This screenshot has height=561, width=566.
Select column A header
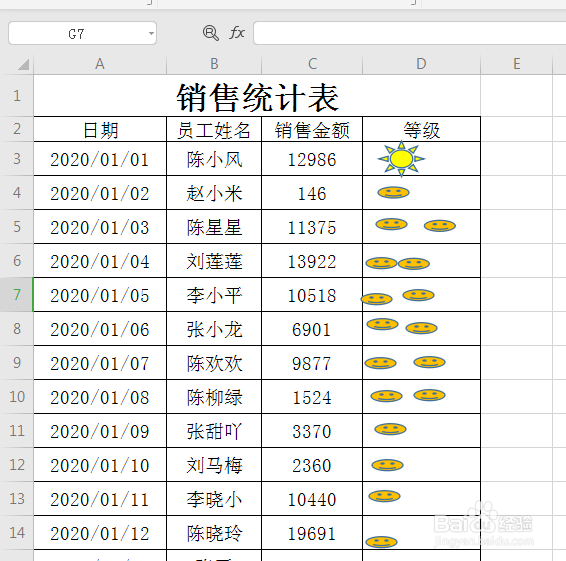(x=100, y=64)
